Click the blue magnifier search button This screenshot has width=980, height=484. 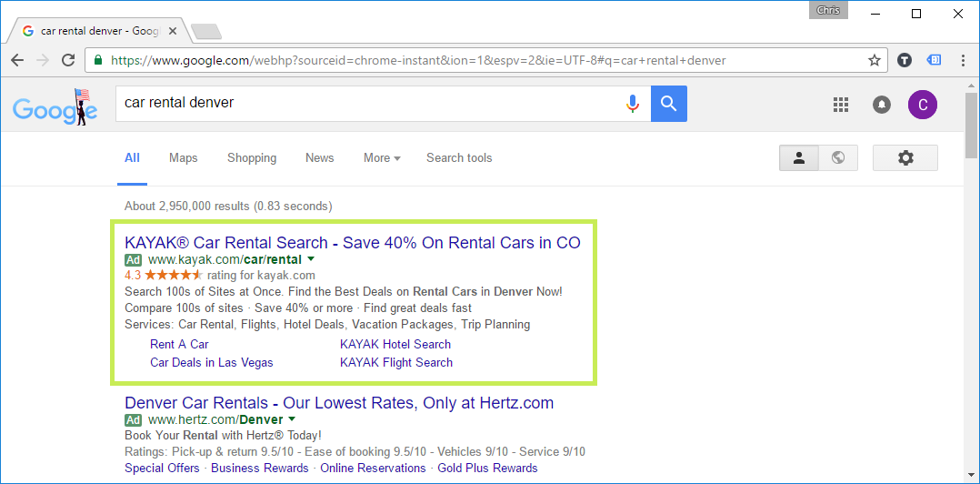[669, 103]
